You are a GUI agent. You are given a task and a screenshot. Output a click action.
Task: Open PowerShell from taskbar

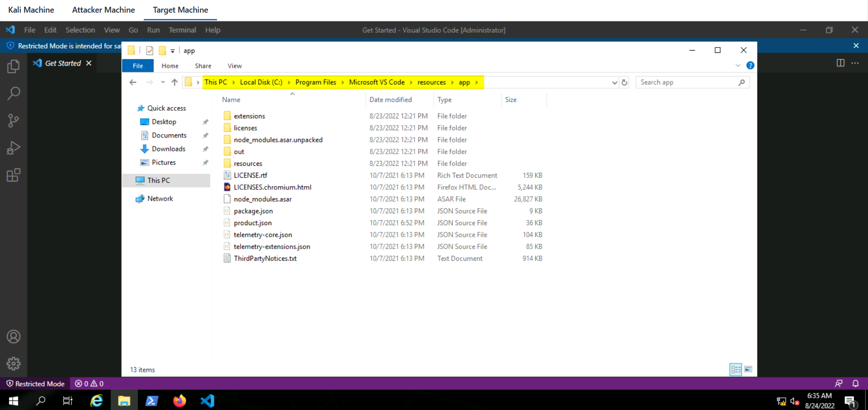151,401
